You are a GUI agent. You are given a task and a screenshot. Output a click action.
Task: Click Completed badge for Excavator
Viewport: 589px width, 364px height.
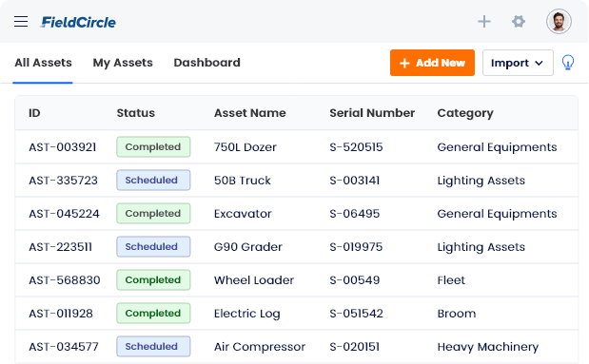[x=153, y=213]
